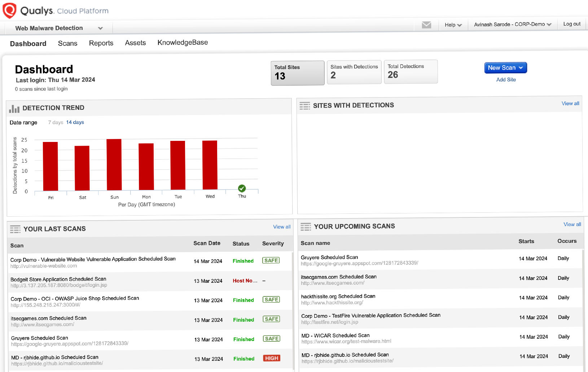Viewport: 588px width, 372px height.
Task: Click the HIGH severity badge
Action: coord(272,358)
